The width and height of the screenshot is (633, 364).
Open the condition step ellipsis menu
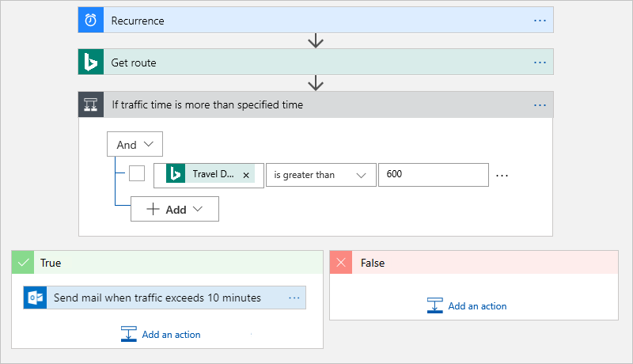540,105
